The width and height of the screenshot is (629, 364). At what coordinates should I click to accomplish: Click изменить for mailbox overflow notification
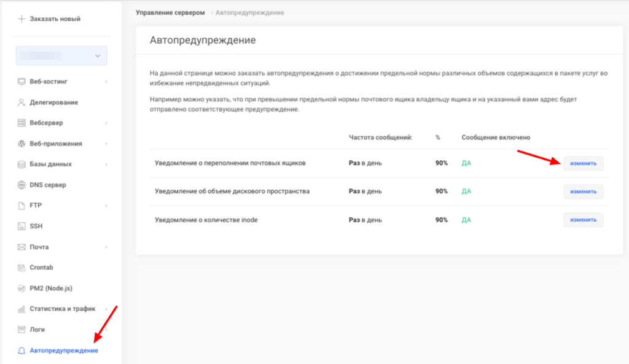(x=583, y=163)
